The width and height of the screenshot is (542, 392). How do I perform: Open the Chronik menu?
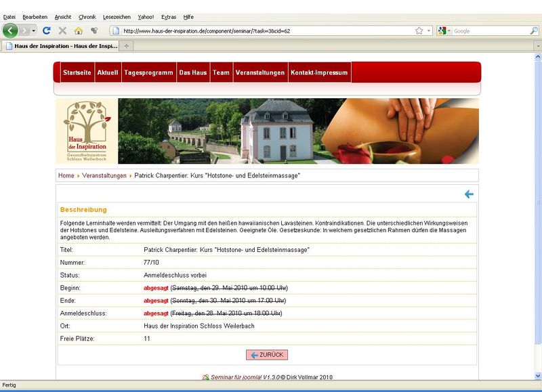[x=87, y=16]
